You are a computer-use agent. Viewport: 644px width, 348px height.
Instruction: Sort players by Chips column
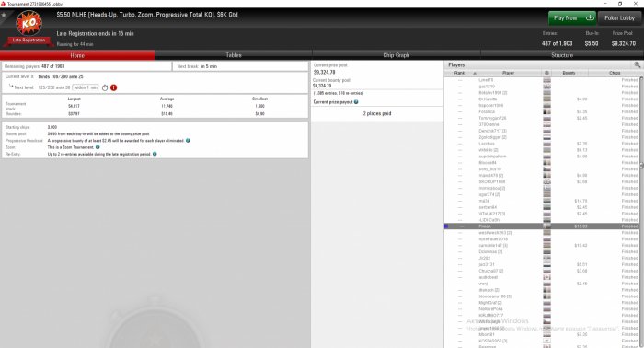615,73
